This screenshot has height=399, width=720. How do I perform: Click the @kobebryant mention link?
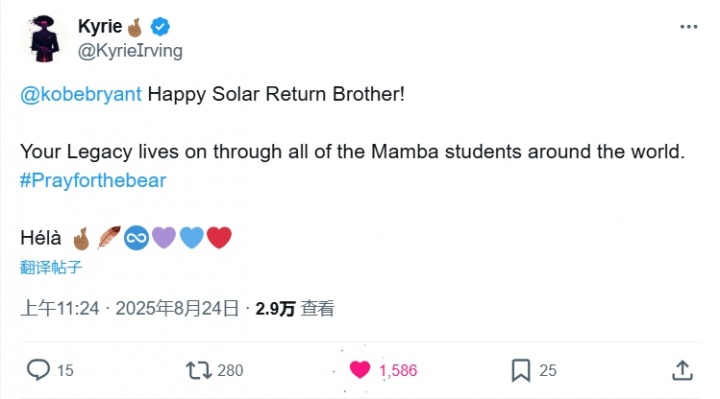click(81, 94)
